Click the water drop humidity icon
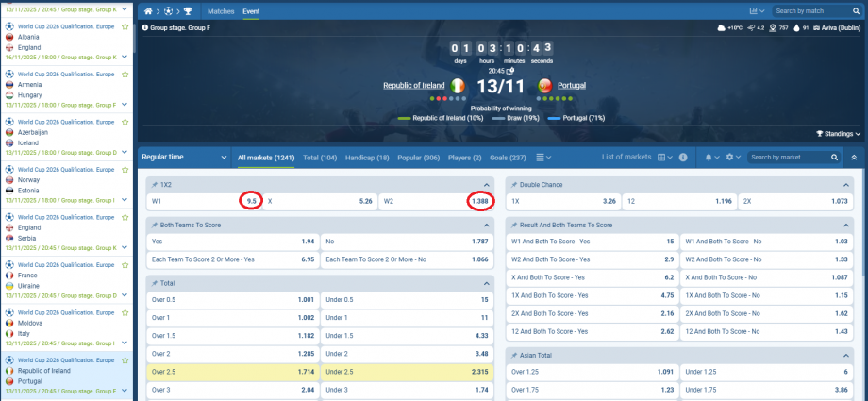 pos(796,27)
